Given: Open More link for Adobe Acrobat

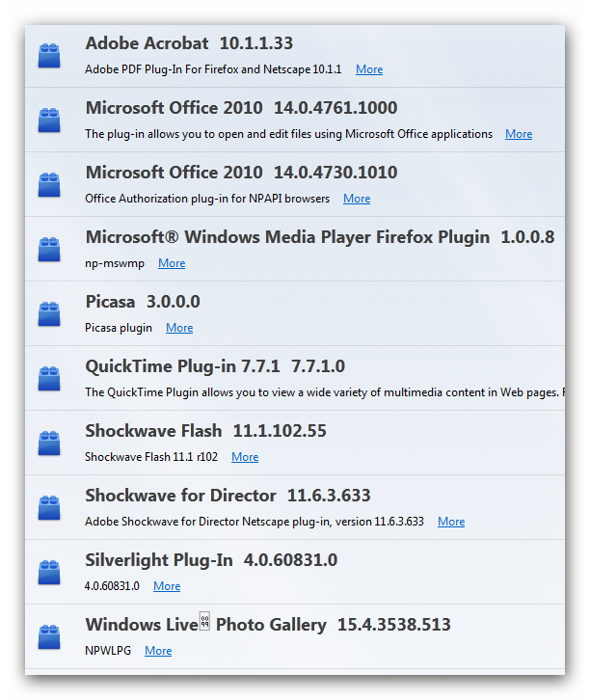Looking at the screenshot, I should pyautogui.click(x=369, y=69).
